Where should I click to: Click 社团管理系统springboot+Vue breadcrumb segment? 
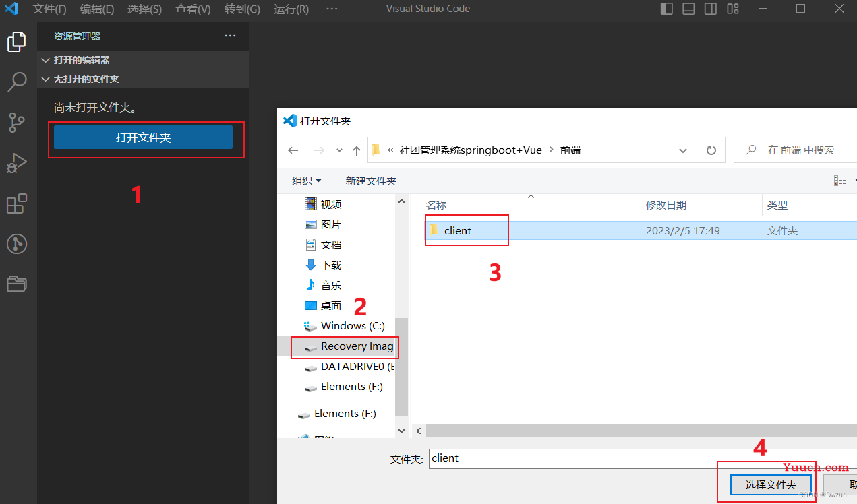coord(471,150)
